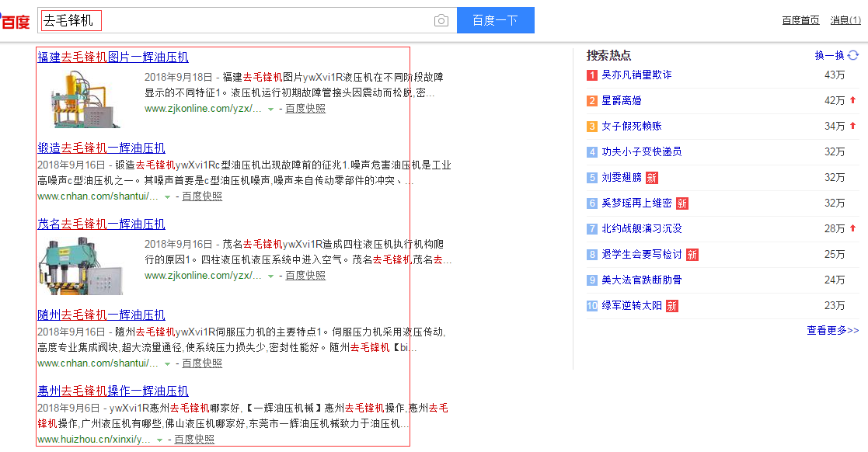Open 百度快照 for the 随州去毛锋机 result
868x452 pixels.
pos(202,363)
